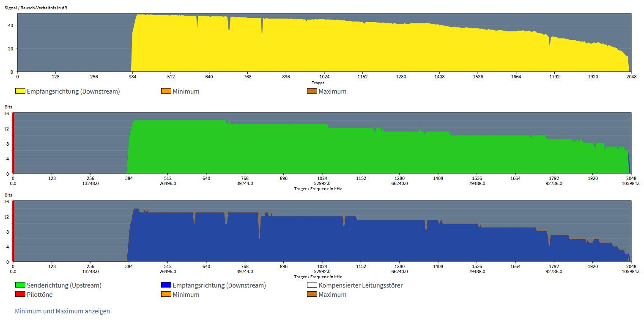
Task: Click the red pilot tone bar in green chart
Action: (13, 143)
